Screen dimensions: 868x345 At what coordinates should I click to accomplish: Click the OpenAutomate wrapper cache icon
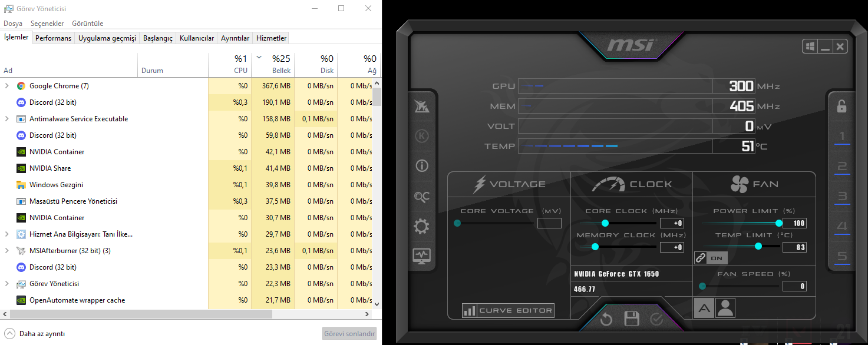tap(21, 300)
